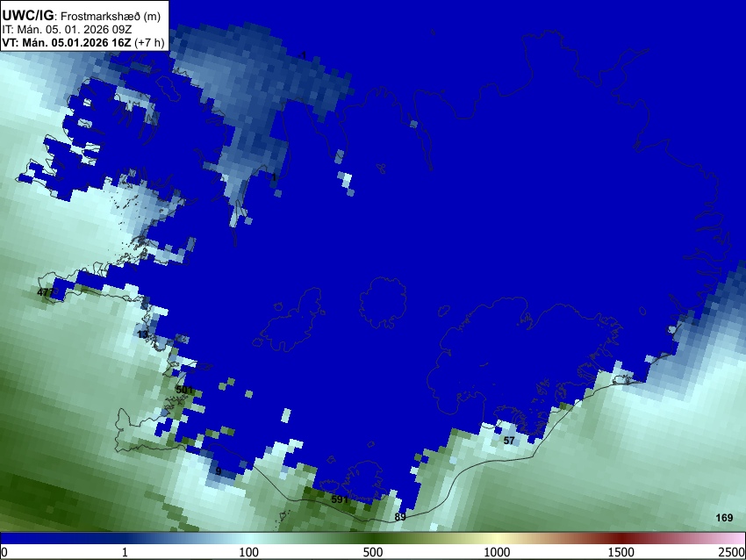Click the 'VT: Mán. 05.01.2026 16Z (+7 h)' line

[x=82, y=42]
